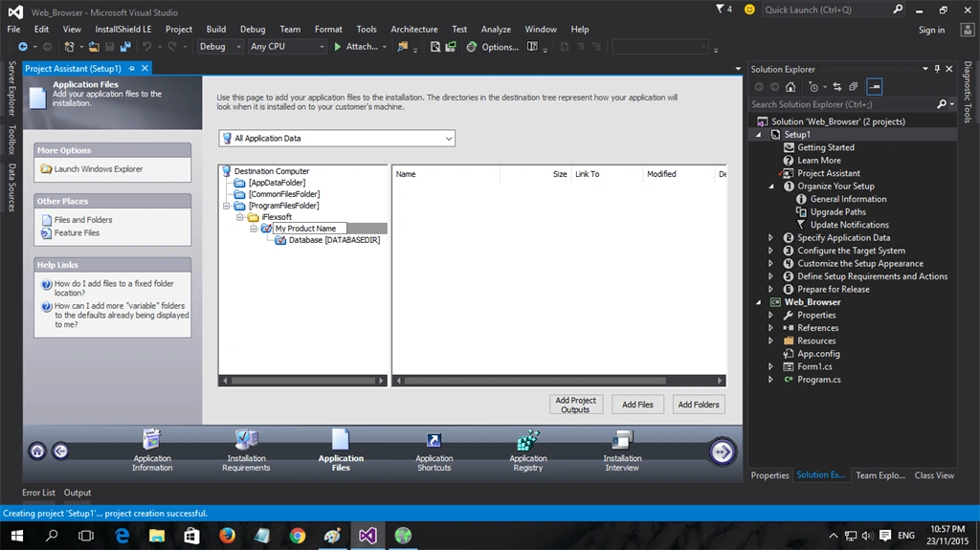The height and width of the screenshot is (550, 980).
Task: Open Firefox from the taskbar
Action: click(x=227, y=536)
